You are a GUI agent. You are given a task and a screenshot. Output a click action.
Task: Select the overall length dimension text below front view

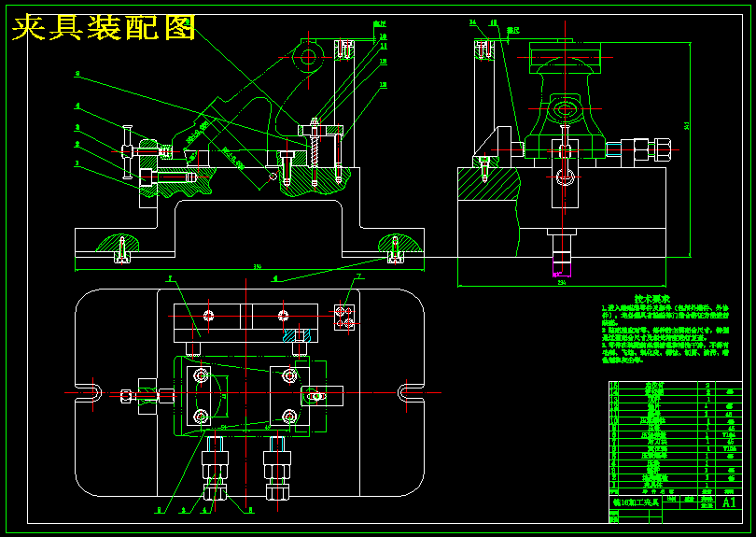(258, 266)
